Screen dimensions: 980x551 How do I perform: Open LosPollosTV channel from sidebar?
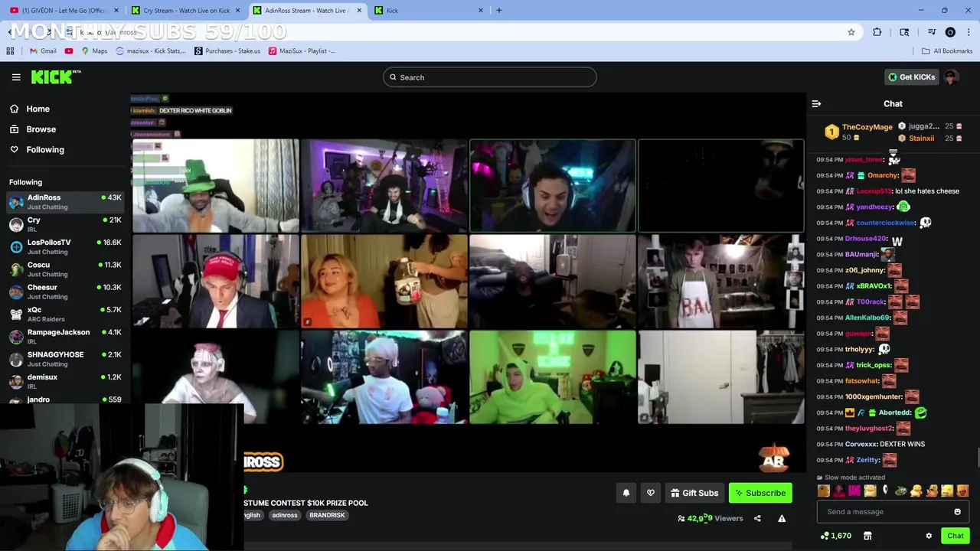[65, 246]
